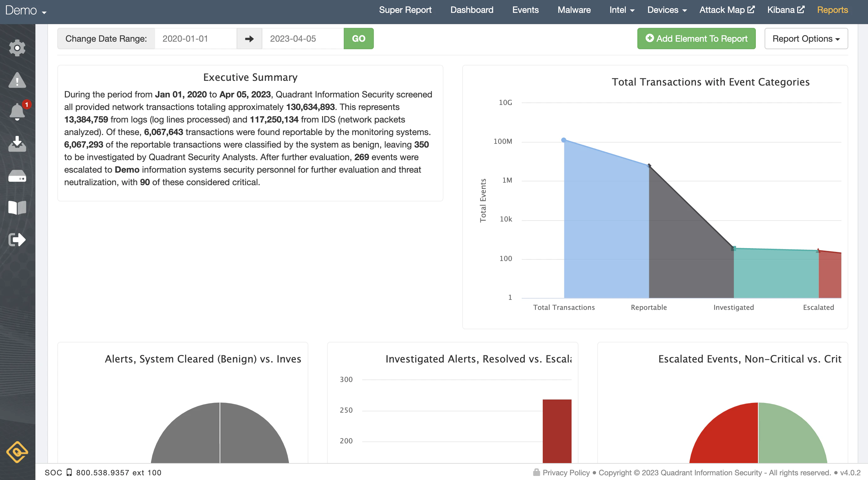The height and width of the screenshot is (480, 868).
Task: Open the settings gear in the sidebar
Action: 18,48
